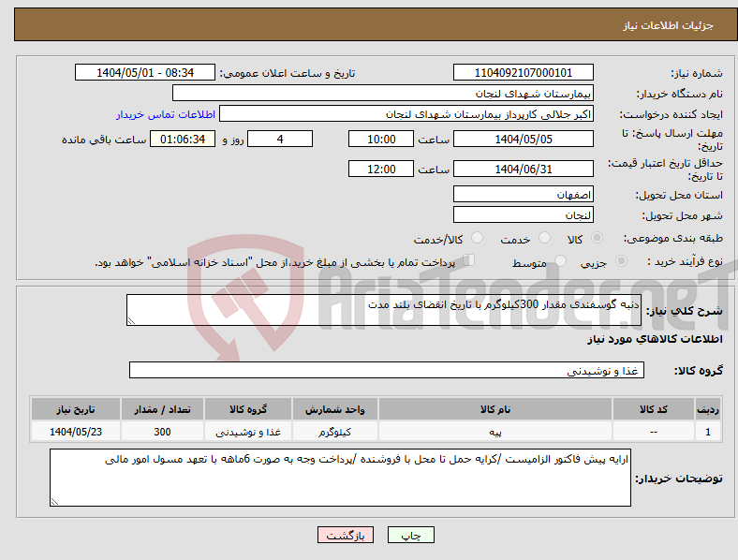The width and height of the screenshot is (738, 560).
Task: Click the نام کالا column header
Action: (x=495, y=409)
